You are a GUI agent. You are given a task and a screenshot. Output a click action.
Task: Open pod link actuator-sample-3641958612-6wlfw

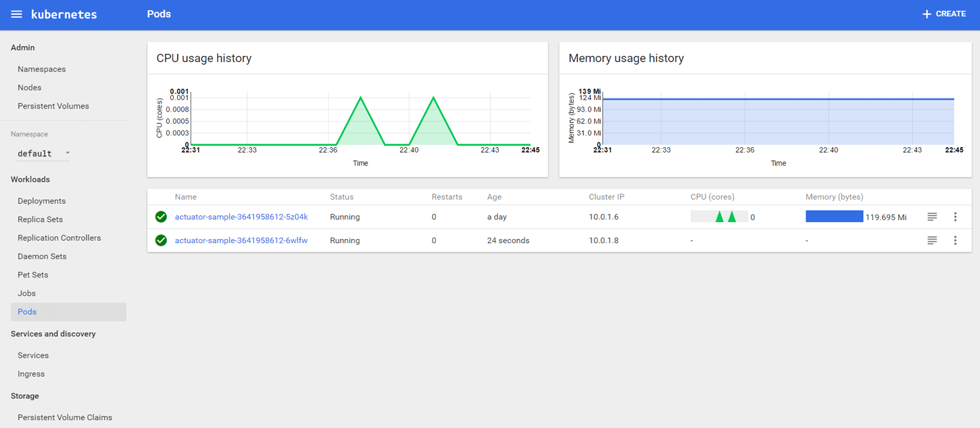(241, 240)
